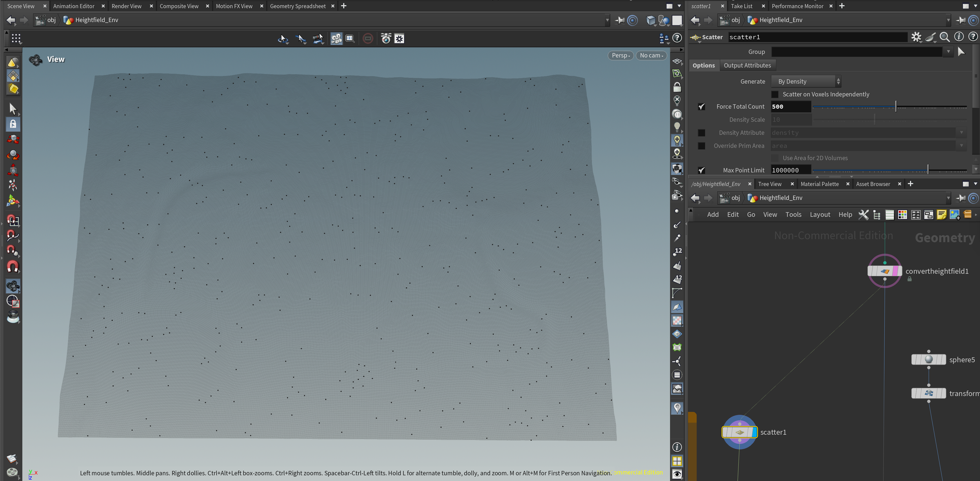This screenshot has width=980, height=481.
Task: Click the viewport lock camera icon
Action: (677, 87)
